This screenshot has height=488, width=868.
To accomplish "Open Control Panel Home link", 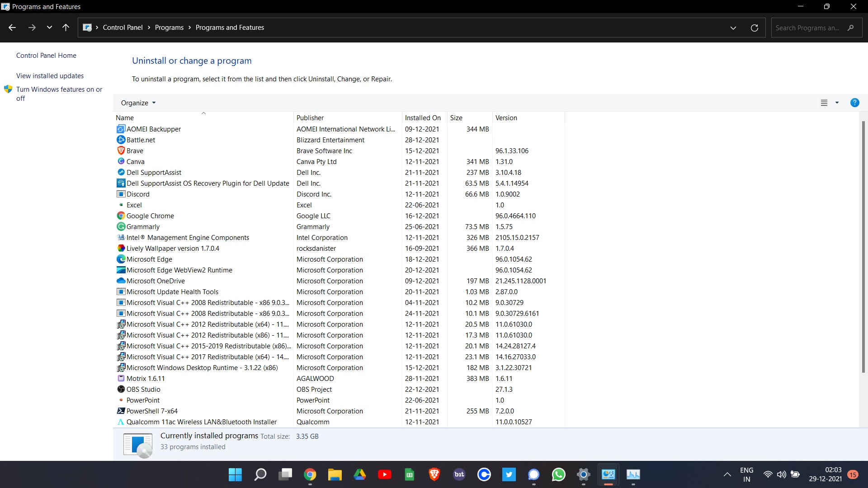I will coord(46,56).
